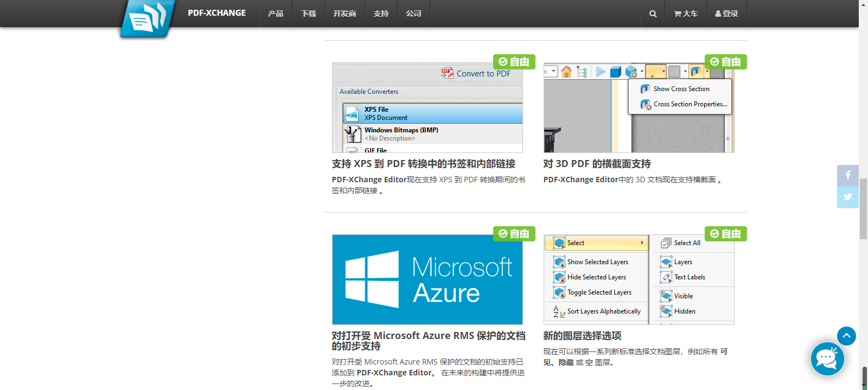Open the 下载 menu
Viewport: 868px width, 390px height.
pos(309,14)
